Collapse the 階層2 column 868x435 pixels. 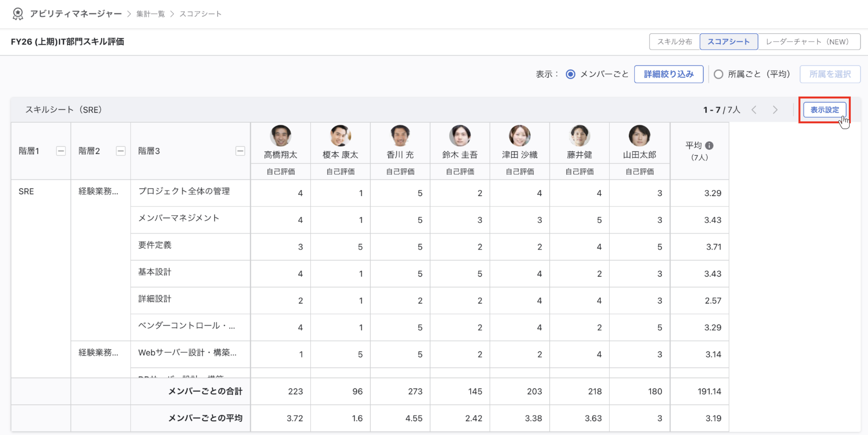pos(121,151)
